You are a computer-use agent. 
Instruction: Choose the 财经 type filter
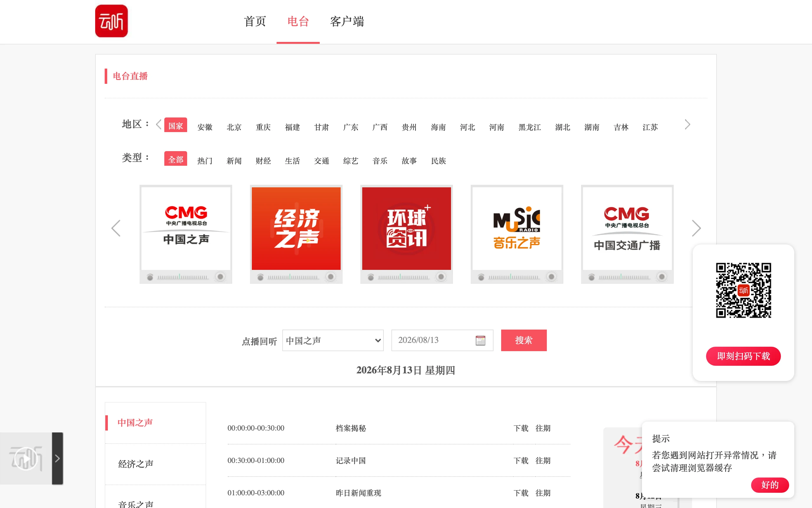coord(263,161)
